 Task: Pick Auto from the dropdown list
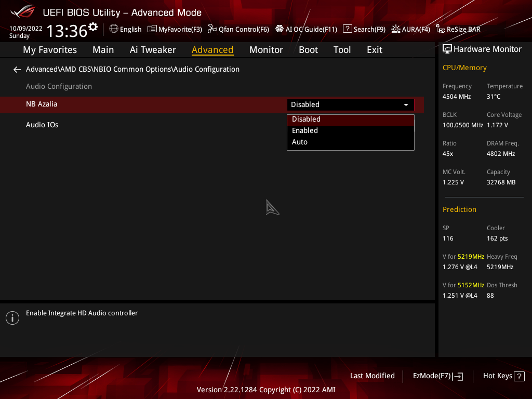[300, 142]
